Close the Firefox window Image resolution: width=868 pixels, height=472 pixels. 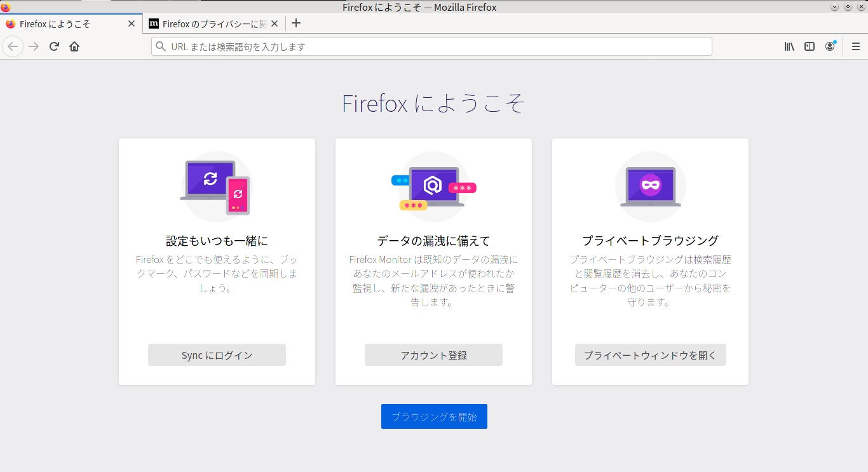click(x=860, y=7)
